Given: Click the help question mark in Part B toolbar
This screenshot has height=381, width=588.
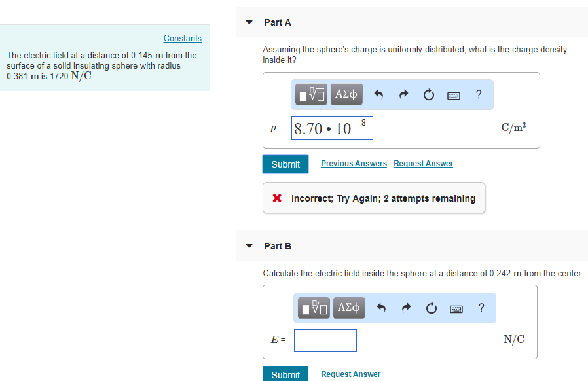Looking at the screenshot, I should [481, 308].
